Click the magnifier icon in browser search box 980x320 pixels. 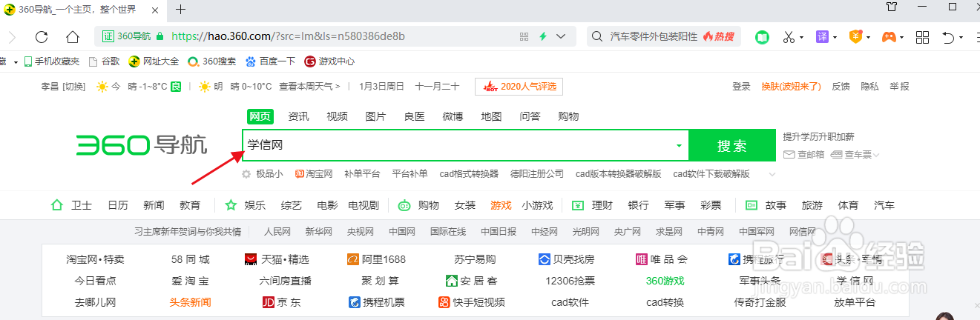pos(597,36)
